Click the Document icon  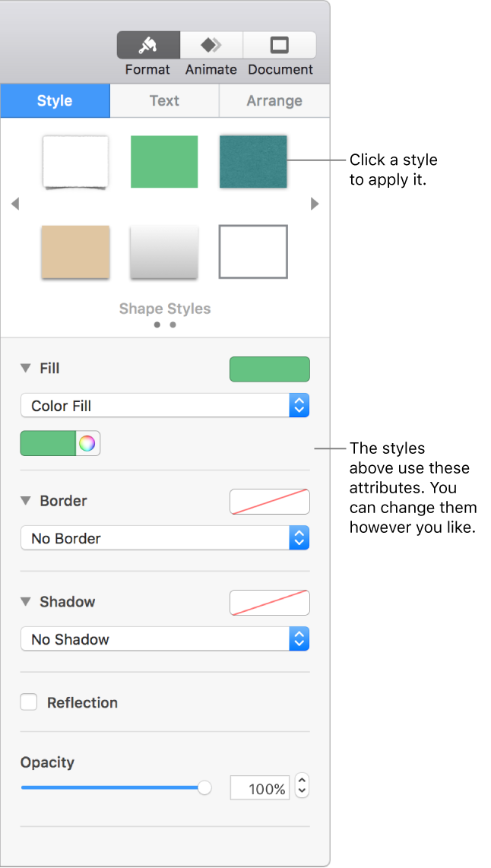click(280, 45)
